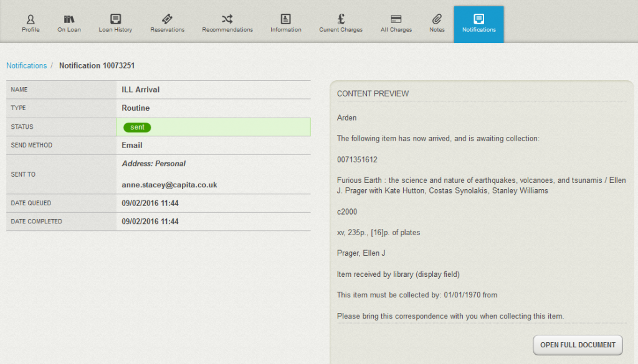Go to the Reservations tab label

coord(167,30)
